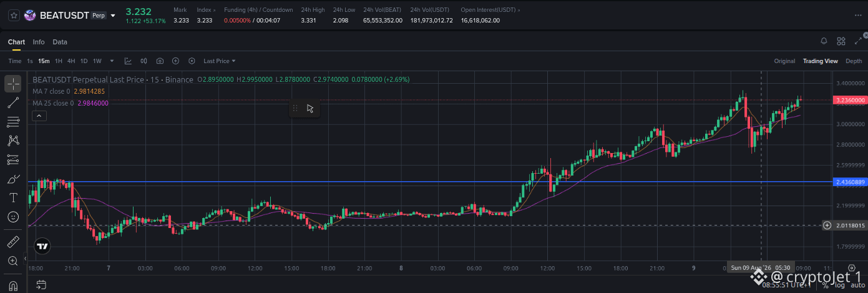
Task: Expand the chart to fullscreen
Action: [858, 41]
